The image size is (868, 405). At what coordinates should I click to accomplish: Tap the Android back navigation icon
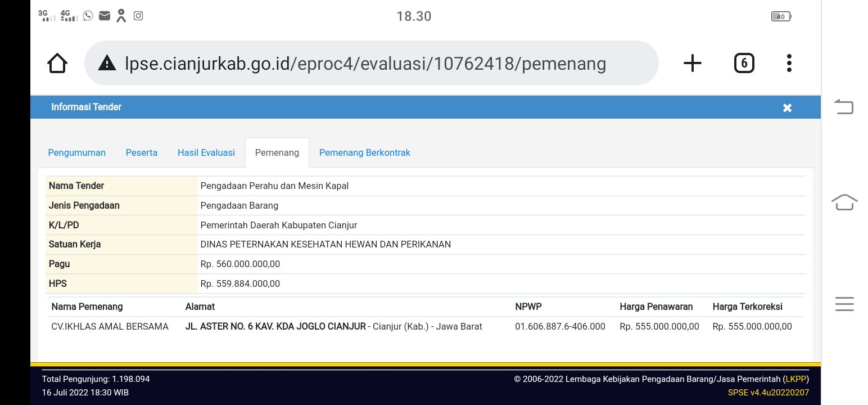point(844,106)
